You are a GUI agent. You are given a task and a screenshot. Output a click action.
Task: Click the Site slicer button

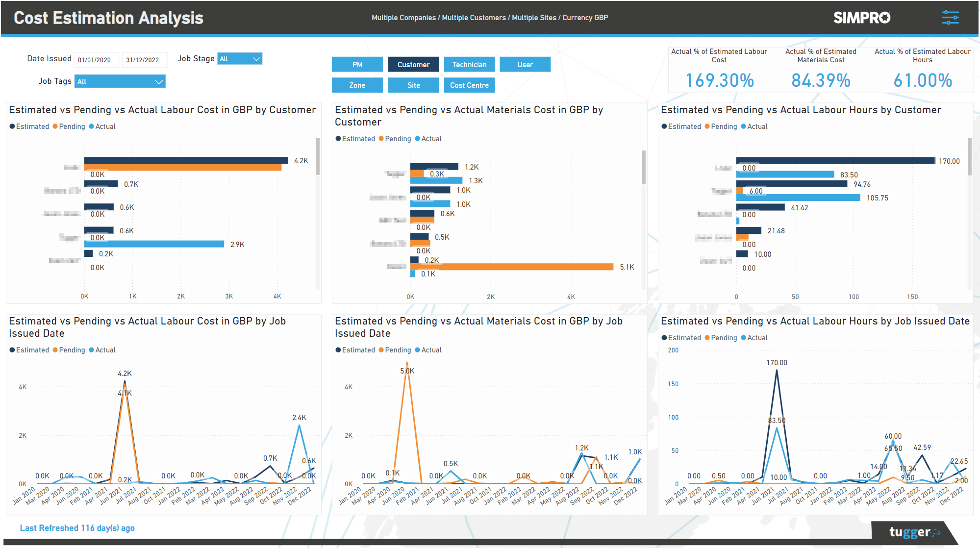click(413, 85)
